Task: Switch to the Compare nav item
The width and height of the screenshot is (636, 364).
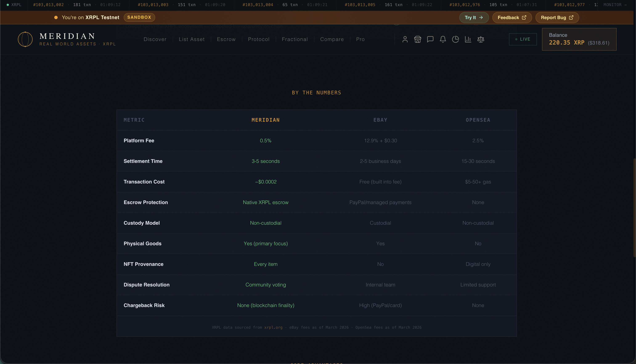Action: (332, 39)
